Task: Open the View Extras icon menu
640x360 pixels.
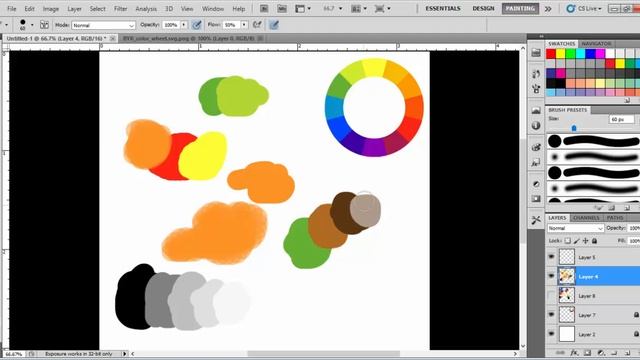Action: [302, 9]
